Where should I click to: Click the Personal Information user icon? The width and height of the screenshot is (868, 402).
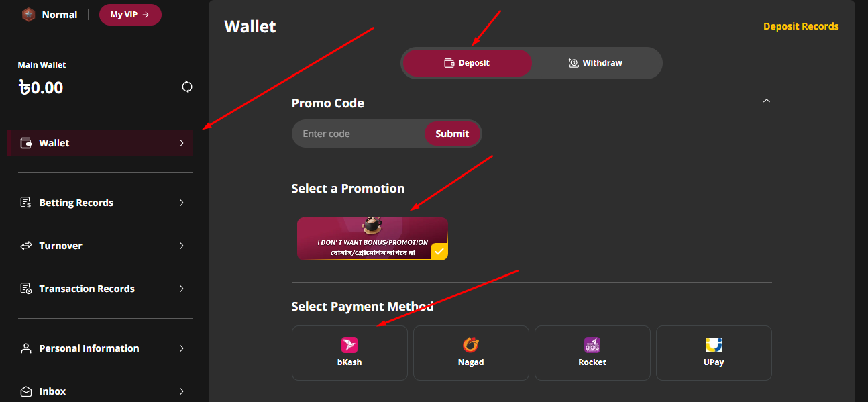click(x=26, y=348)
